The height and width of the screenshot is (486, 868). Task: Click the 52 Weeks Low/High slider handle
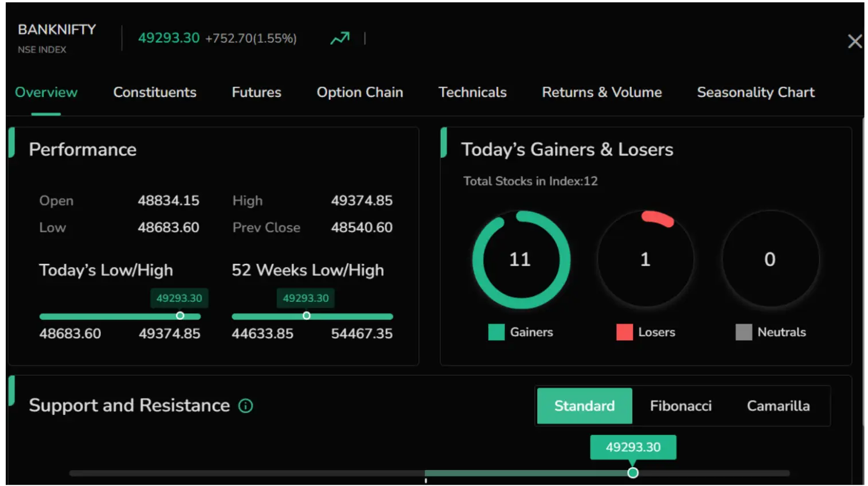point(306,316)
